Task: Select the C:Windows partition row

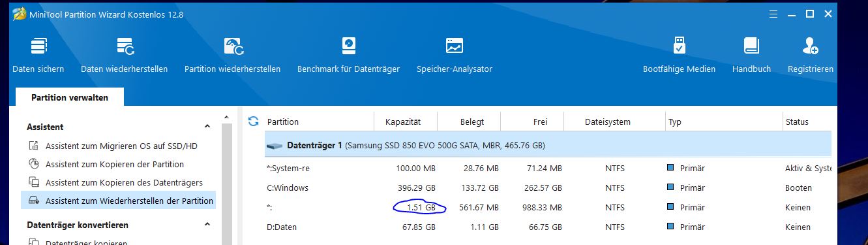Action: pyautogui.click(x=548, y=188)
